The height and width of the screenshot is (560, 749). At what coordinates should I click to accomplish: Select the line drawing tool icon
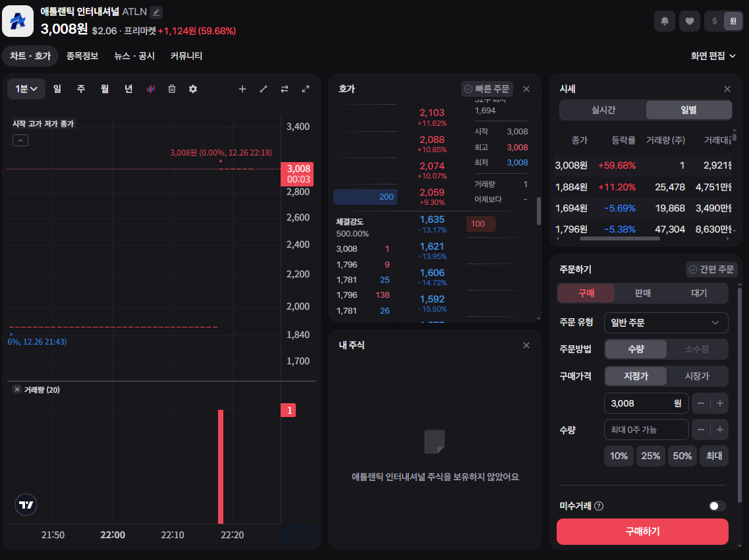(x=264, y=89)
